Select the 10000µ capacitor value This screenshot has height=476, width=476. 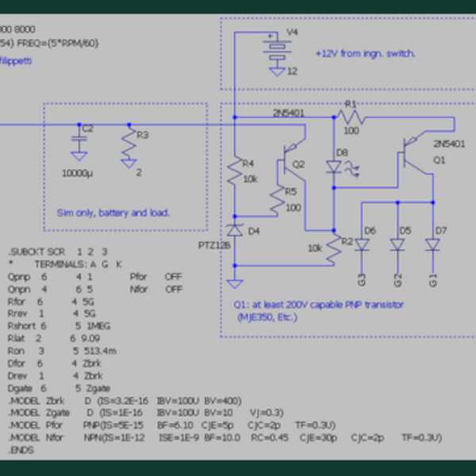click(x=77, y=173)
